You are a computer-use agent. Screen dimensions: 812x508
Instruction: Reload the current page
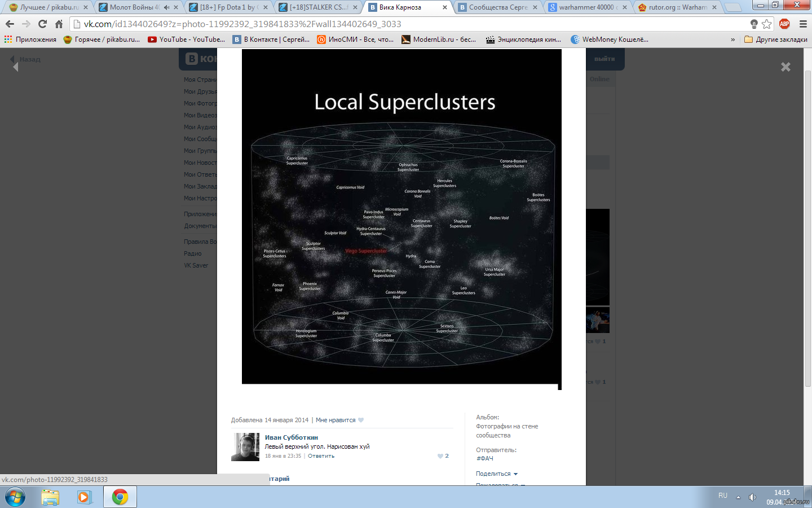42,24
